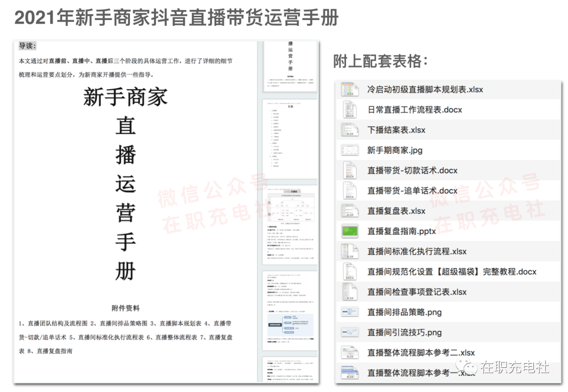Open the 直播带货-切款话术.docx file name
The image size is (568, 392).
click(412, 171)
